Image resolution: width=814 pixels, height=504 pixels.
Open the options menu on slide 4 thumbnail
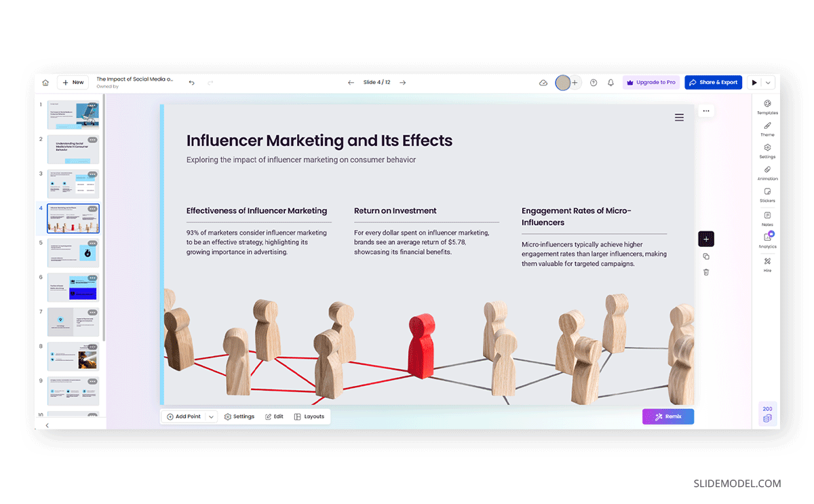[92, 209]
